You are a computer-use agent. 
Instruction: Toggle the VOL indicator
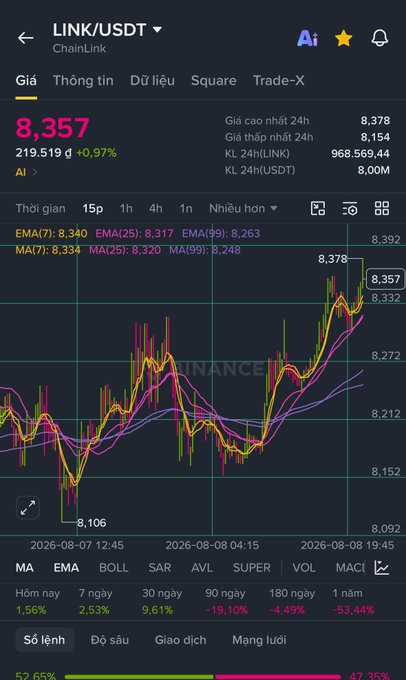(x=304, y=568)
